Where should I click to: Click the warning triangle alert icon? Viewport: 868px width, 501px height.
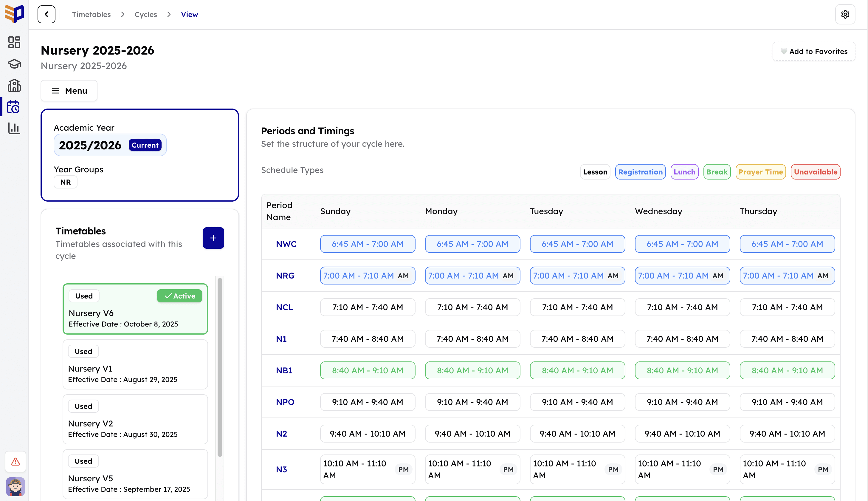pos(15,461)
